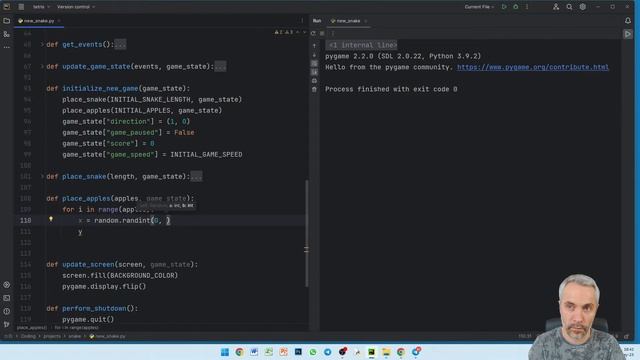Screen dimensions: 640x360
Task: Open WhatsApp from the taskbar
Action: click(x=313, y=352)
